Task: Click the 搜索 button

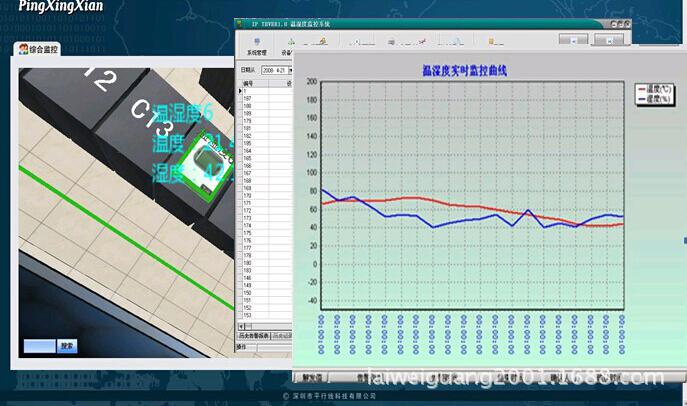Action: click(67, 346)
